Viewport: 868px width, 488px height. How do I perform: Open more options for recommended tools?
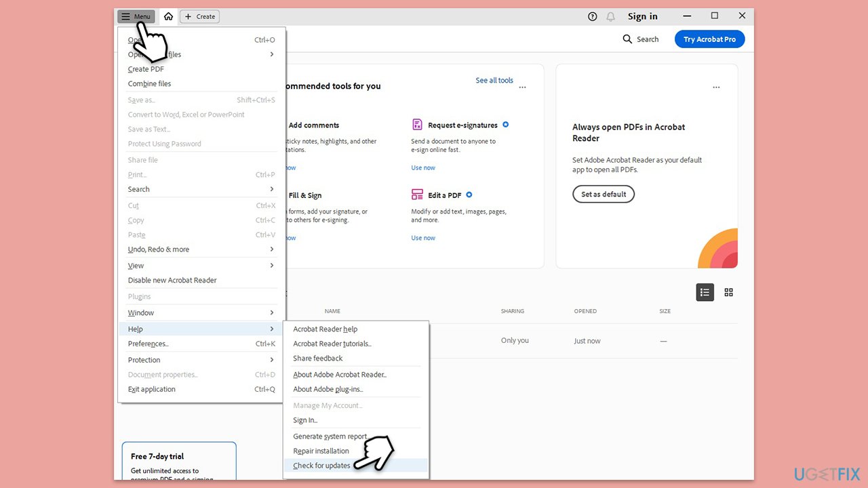tap(522, 87)
